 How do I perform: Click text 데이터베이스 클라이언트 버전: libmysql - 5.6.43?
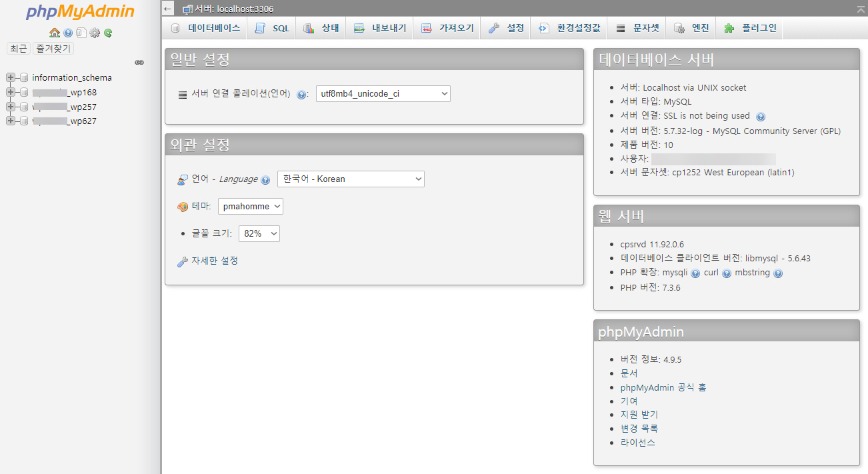pyautogui.click(x=715, y=259)
